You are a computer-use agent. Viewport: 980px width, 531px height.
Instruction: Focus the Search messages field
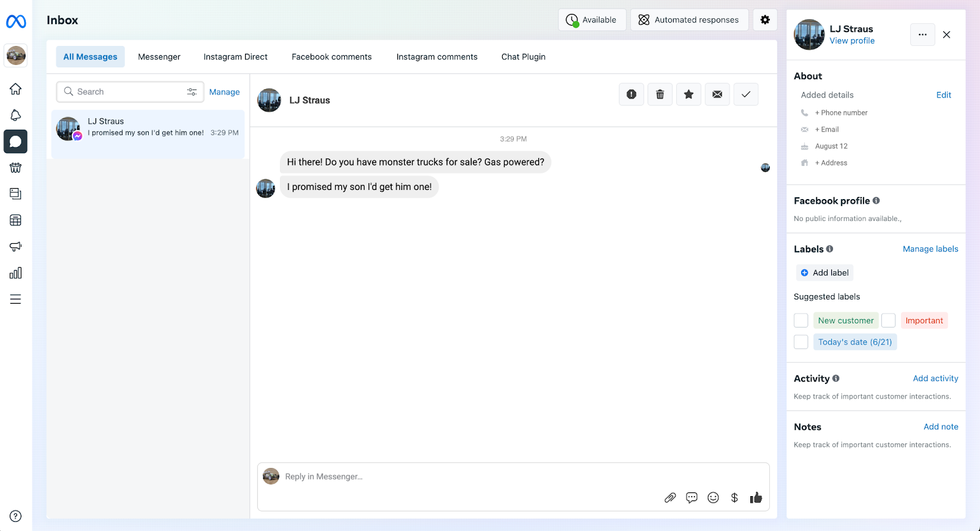[130, 92]
